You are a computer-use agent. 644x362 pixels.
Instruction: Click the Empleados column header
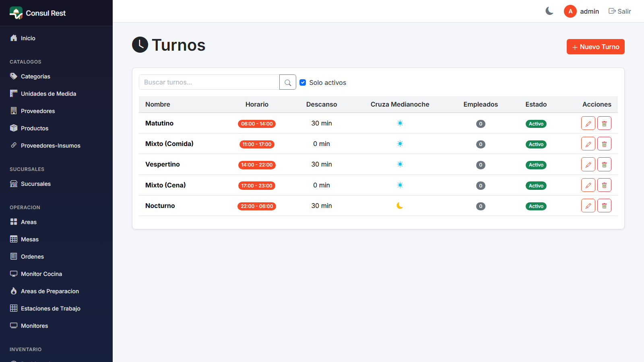pyautogui.click(x=481, y=104)
